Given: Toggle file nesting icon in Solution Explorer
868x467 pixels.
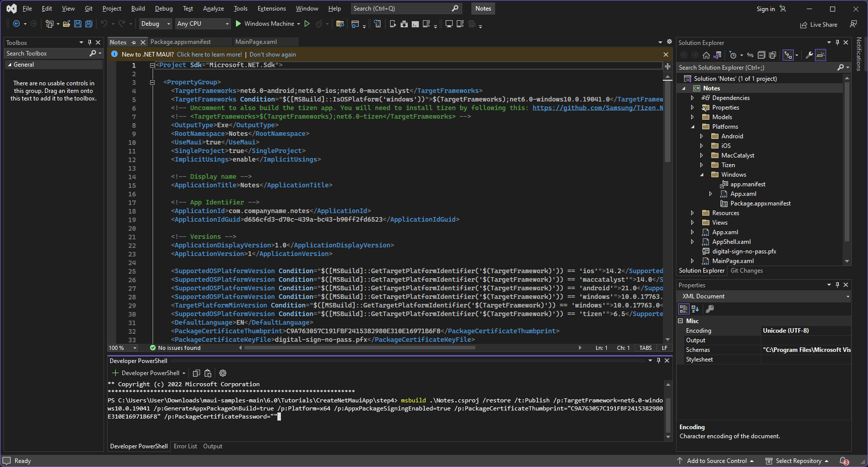Looking at the screenshot, I should click(x=788, y=55).
